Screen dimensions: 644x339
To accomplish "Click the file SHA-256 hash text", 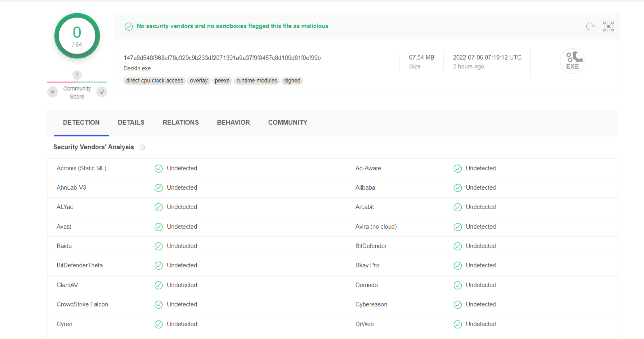I will pyautogui.click(x=222, y=58).
